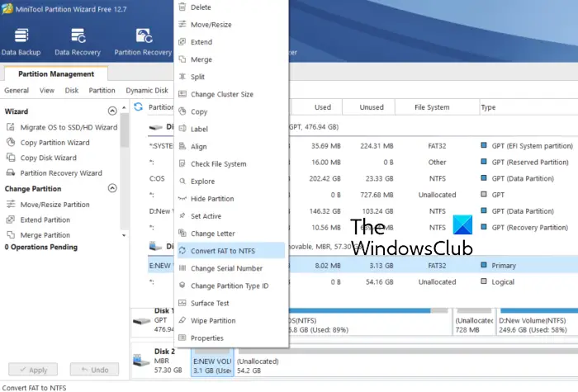Screen dimensions: 578x392
Task: Click the Move/Resize icon in context menu
Action: 182,24
